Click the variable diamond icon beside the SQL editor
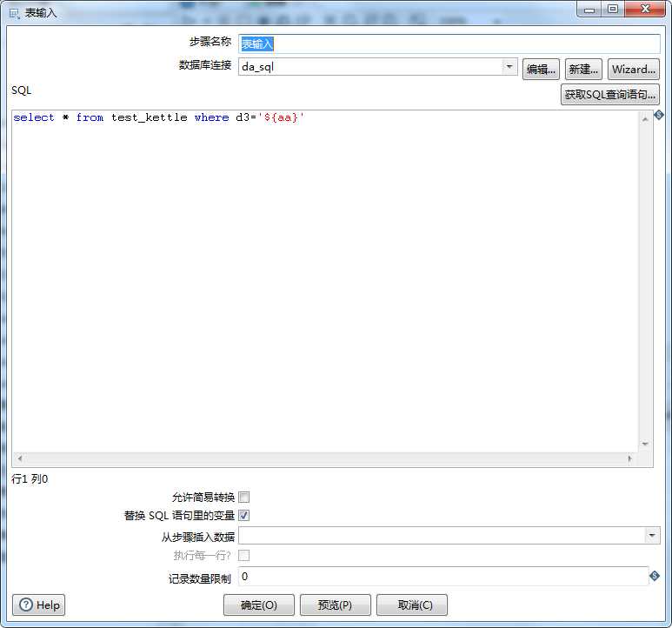The image size is (672, 628). click(659, 115)
